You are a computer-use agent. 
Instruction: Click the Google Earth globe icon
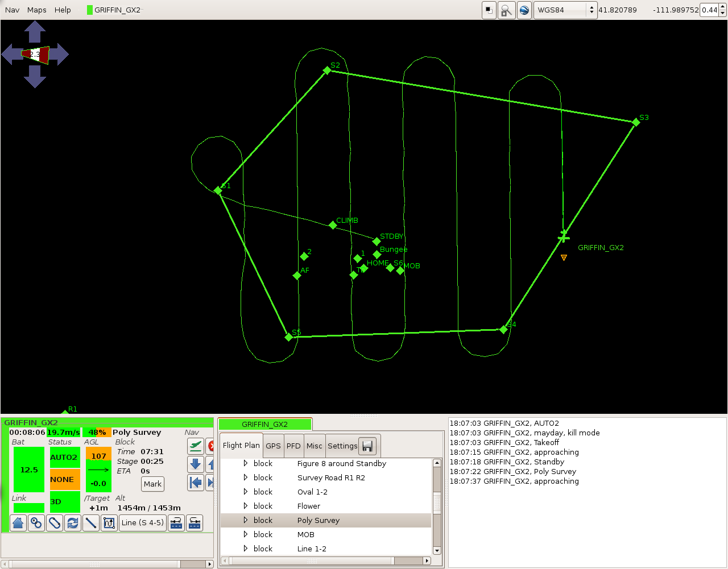pos(524,10)
